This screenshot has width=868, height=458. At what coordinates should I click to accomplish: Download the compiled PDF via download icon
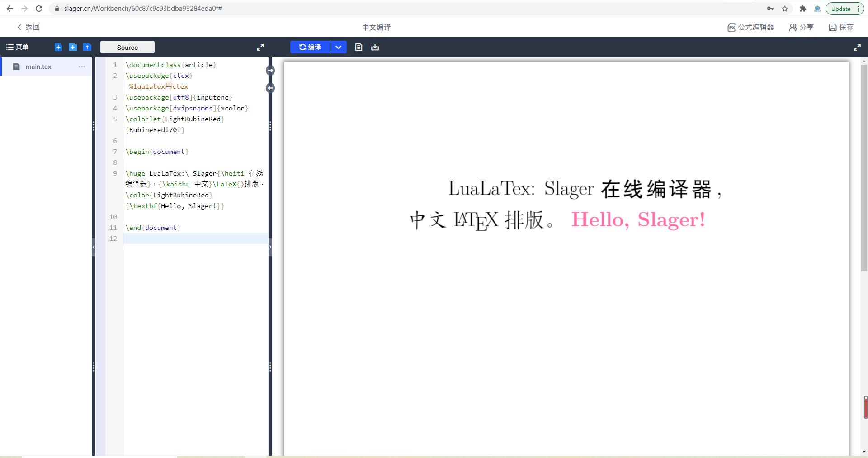tap(375, 47)
